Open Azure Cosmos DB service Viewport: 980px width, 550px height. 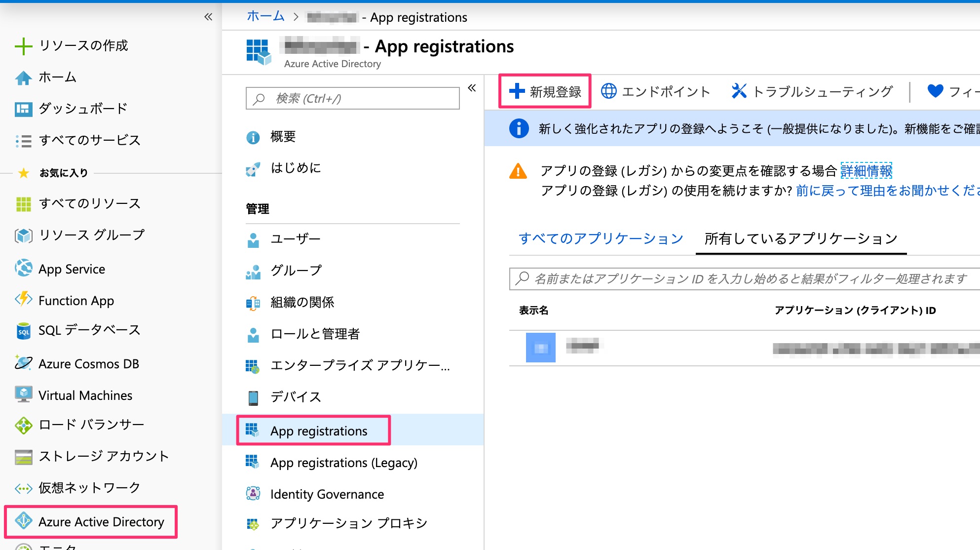[x=88, y=364]
